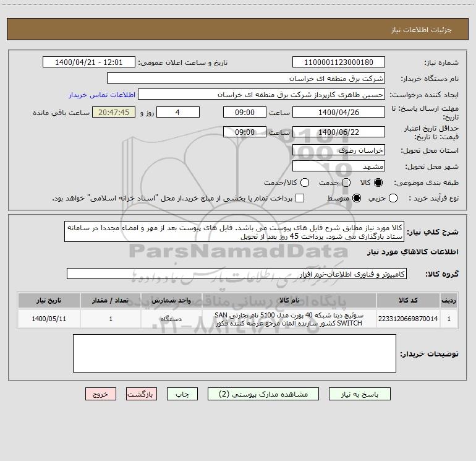Click the countdown timer 20:47:45
476x461 pixels.
114,112
